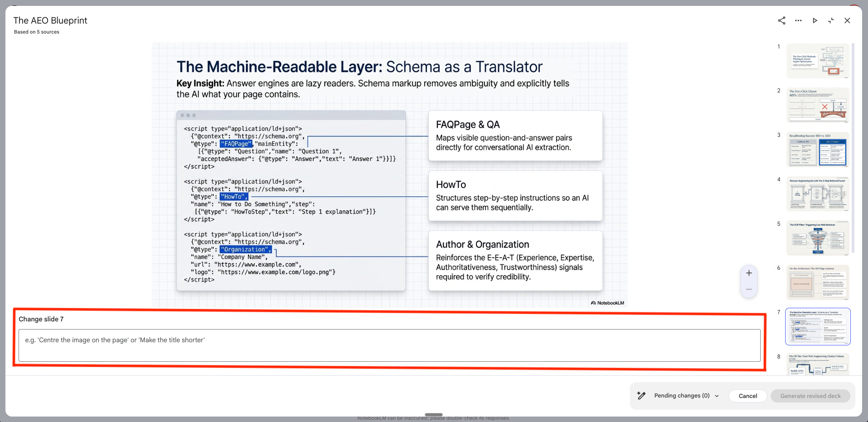Screen dimensions: 868x422
Task: Click the thumbnail panel vertical scrollbar
Action: pyautogui.click(x=853, y=148)
